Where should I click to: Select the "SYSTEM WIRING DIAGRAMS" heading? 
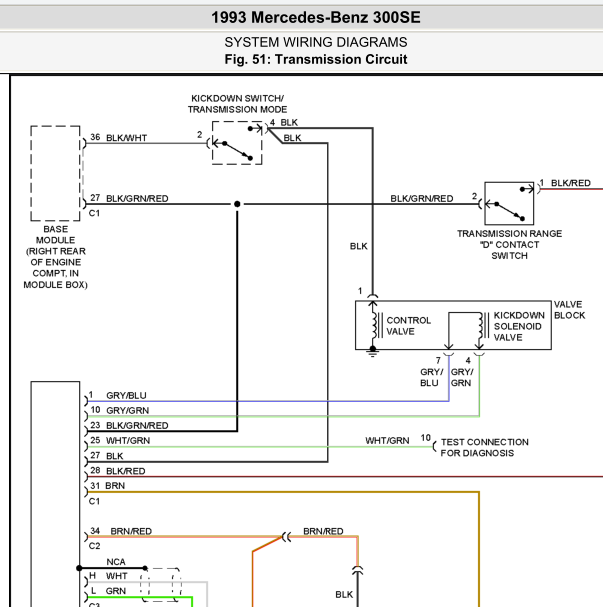316,42
